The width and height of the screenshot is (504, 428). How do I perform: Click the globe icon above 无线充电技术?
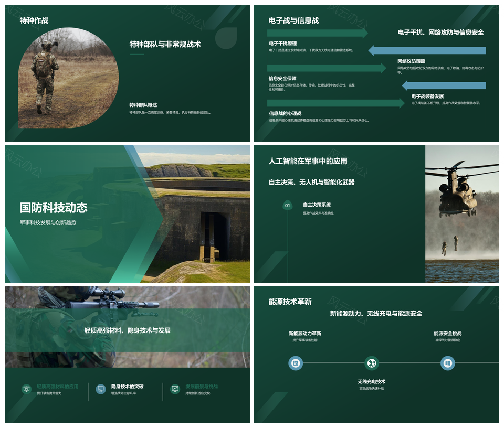[372, 363]
